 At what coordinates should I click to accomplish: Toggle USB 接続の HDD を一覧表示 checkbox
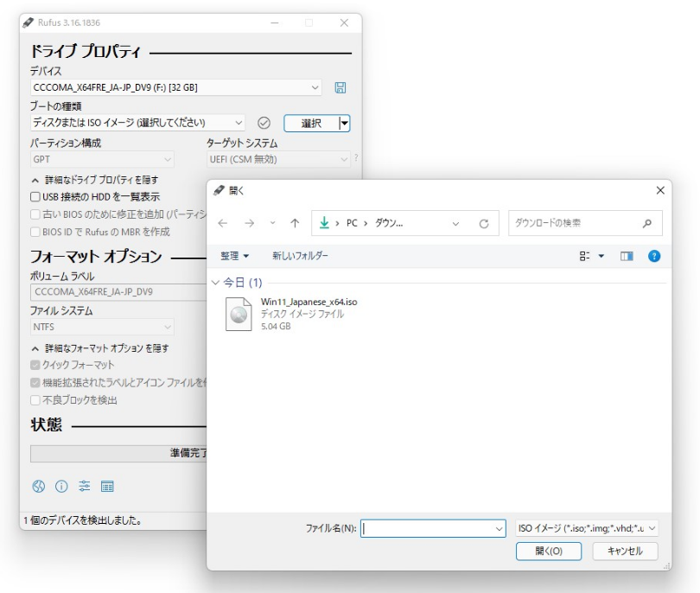35,196
